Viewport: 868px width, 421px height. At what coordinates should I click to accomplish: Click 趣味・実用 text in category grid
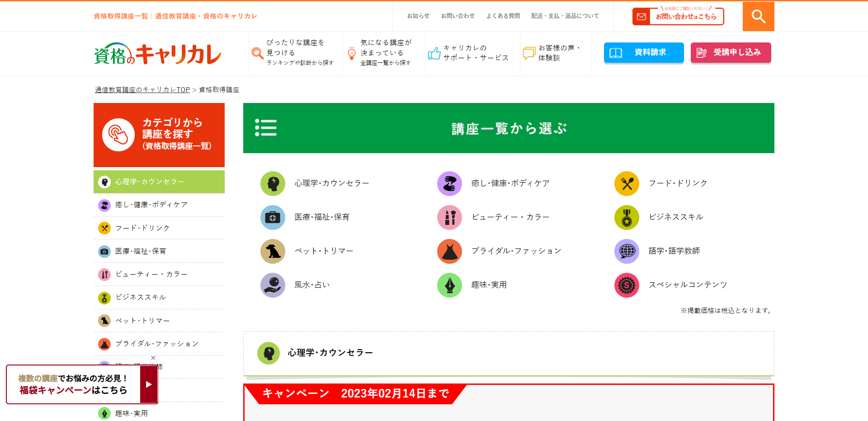coord(489,285)
